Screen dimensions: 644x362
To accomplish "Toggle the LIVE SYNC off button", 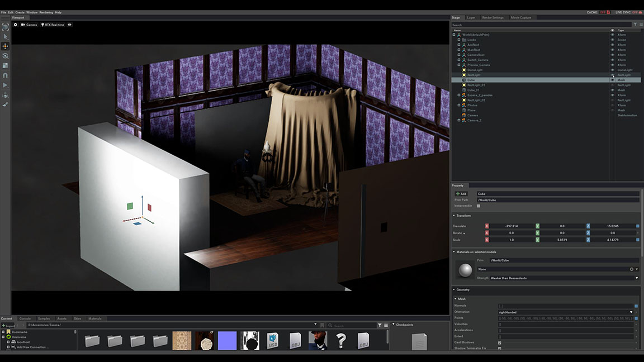I will pyautogui.click(x=629, y=12).
